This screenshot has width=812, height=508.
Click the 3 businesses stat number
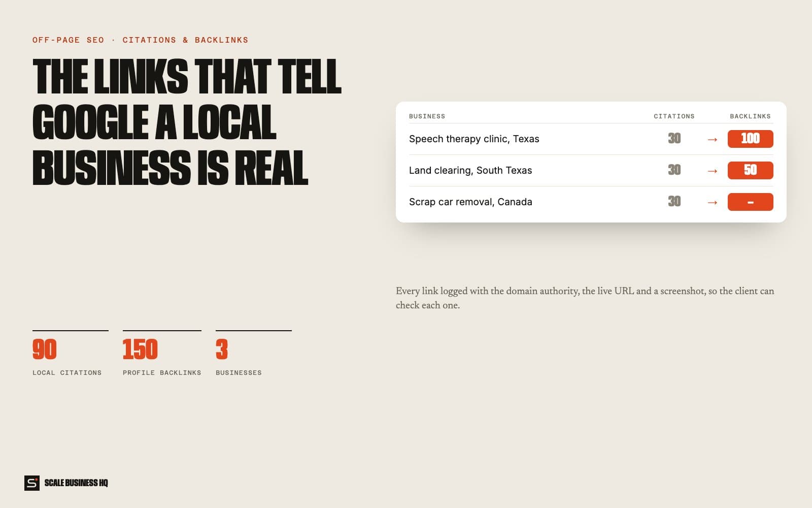(x=222, y=349)
